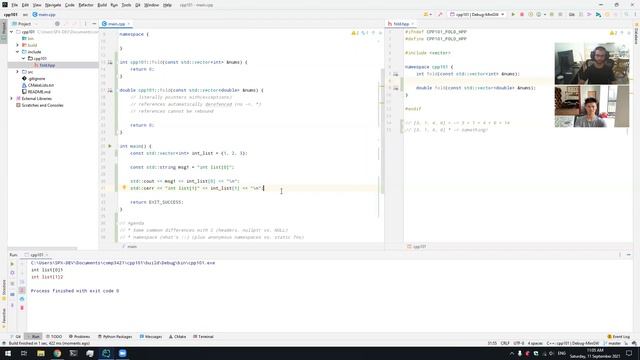
Task: Open the Messages tool window tab
Action: pyautogui.click(x=151, y=336)
